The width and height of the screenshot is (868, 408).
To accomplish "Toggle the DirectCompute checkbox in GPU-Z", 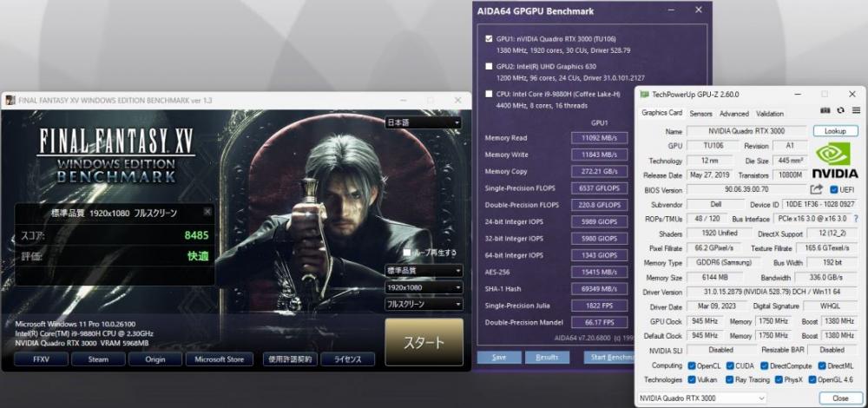I will tap(765, 366).
